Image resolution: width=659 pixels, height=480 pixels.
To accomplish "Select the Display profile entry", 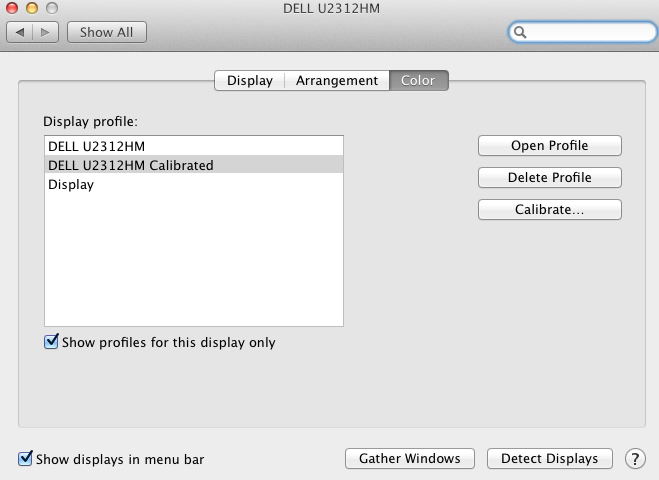I will click(x=194, y=185).
